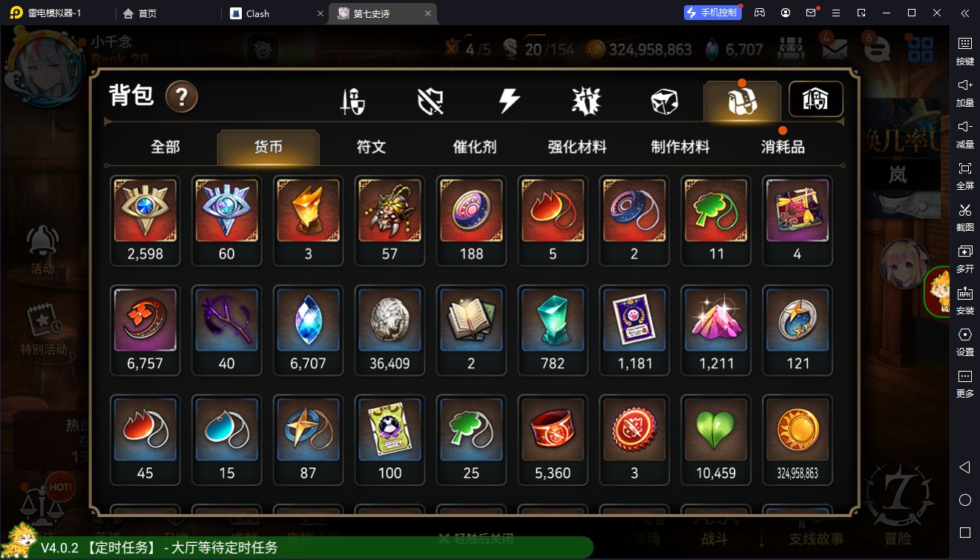Select the crossed-out shield category icon
980x560 pixels.
point(430,101)
